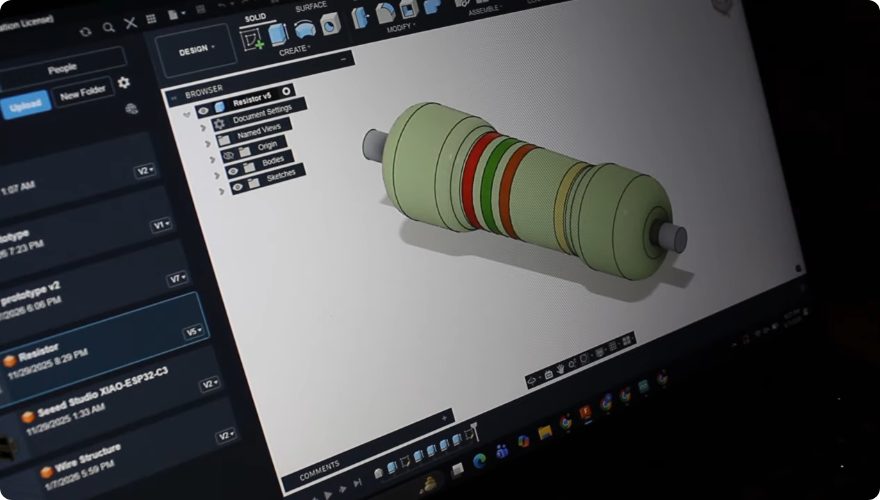
Task: Show the hidden Origin folder
Action: (x=228, y=155)
